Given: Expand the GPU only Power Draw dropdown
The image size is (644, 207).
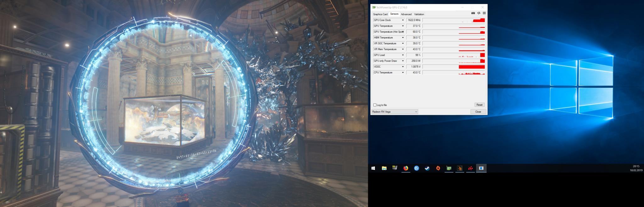Looking at the screenshot, I should 403,61.
